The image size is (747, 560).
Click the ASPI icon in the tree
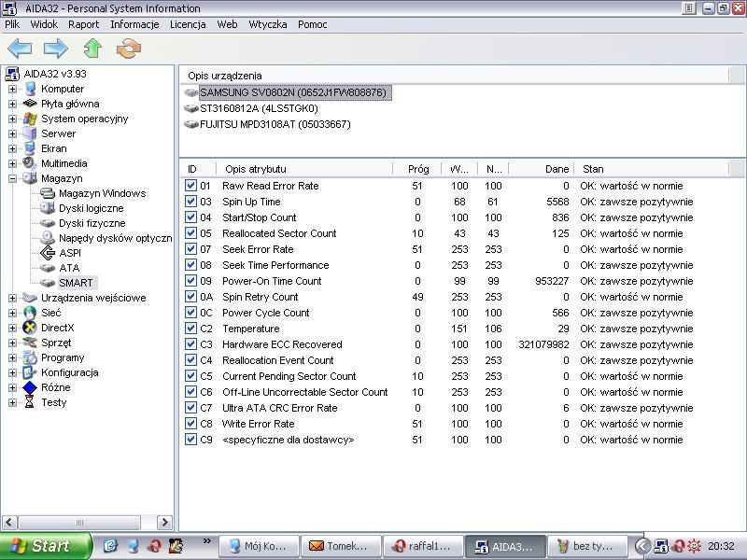[48, 252]
